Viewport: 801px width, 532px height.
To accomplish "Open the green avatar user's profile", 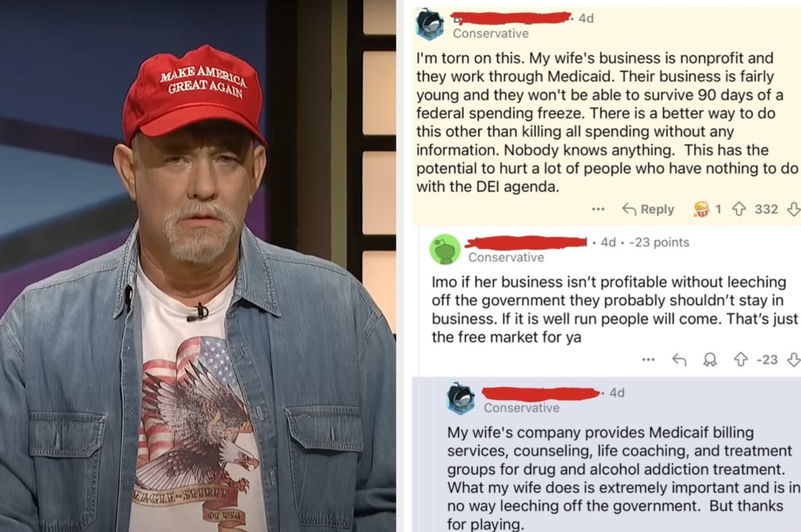I will point(445,249).
